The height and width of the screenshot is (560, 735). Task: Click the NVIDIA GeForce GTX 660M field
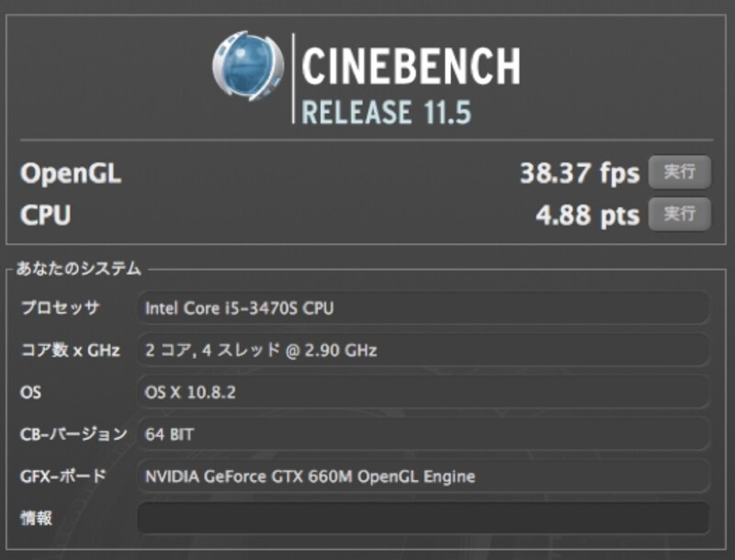click(424, 476)
